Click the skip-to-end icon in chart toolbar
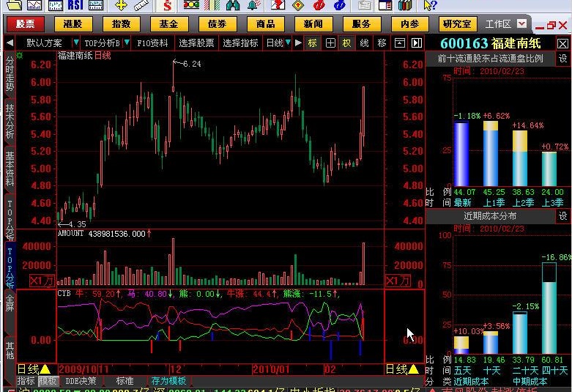 tap(417, 43)
